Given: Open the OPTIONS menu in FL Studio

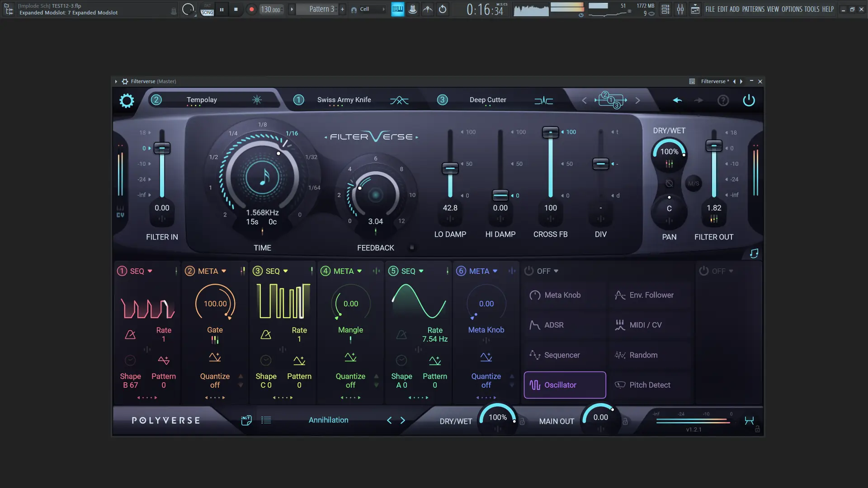Looking at the screenshot, I should tap(793, 9).
